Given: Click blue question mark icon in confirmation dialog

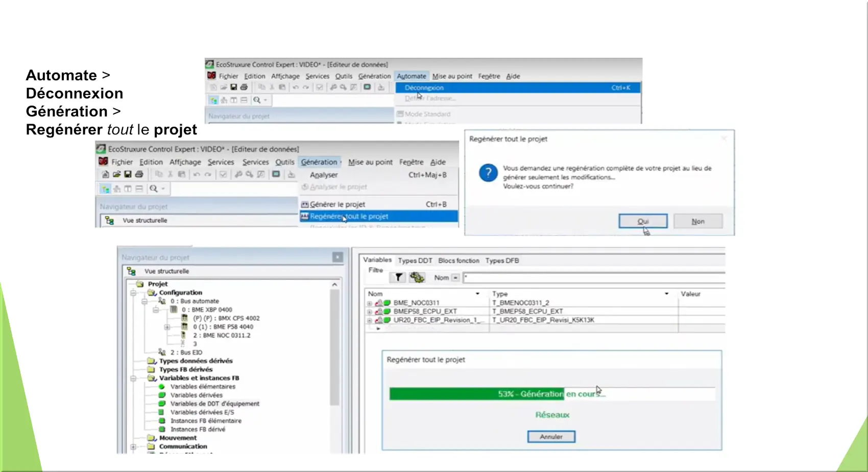Looking at the screenshot, I should (488, 173).
